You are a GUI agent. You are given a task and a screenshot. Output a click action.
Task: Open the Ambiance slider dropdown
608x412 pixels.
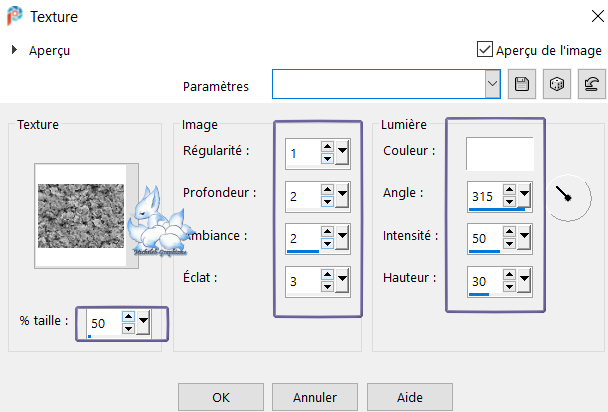coord(342,237)
